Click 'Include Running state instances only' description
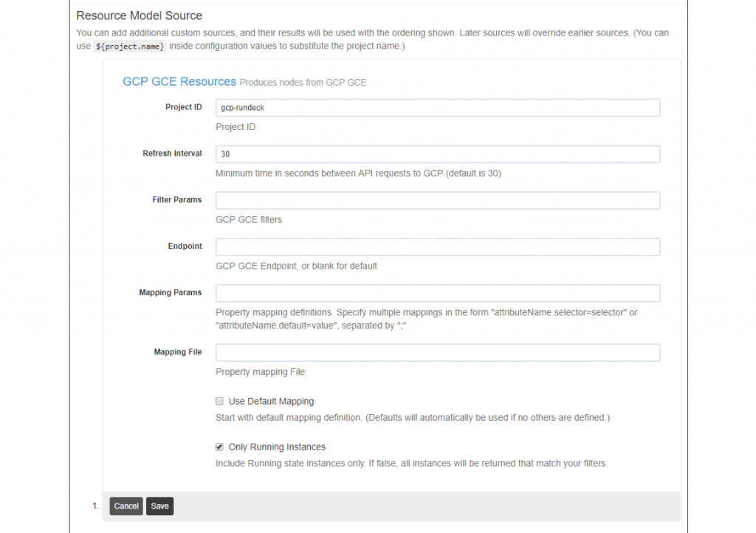 click(411, 464)
